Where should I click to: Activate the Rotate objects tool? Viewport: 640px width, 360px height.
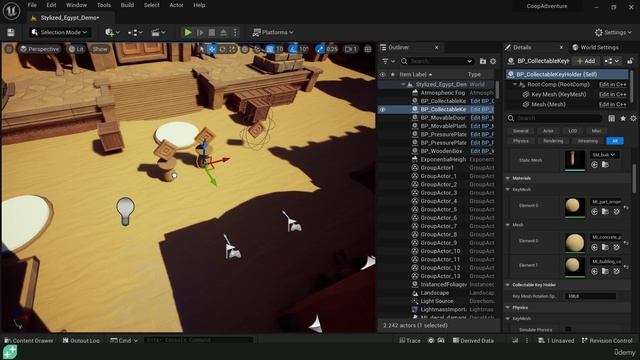click(222, 49)
